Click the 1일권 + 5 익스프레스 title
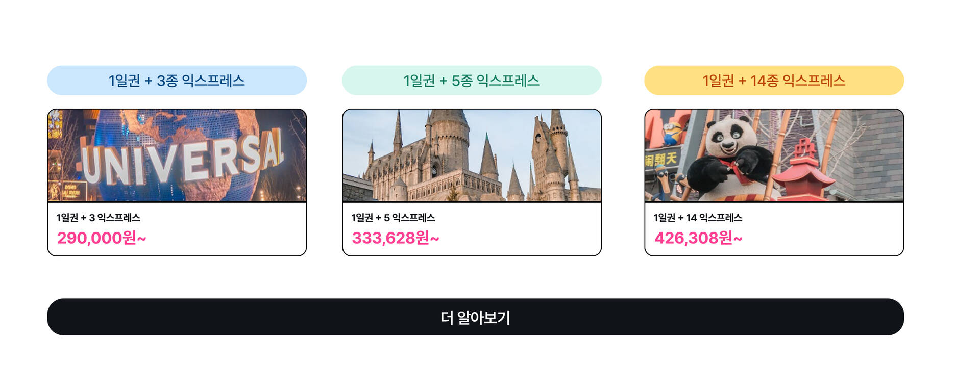The height and width of the screenshot is (389, 980). (393, 218)
